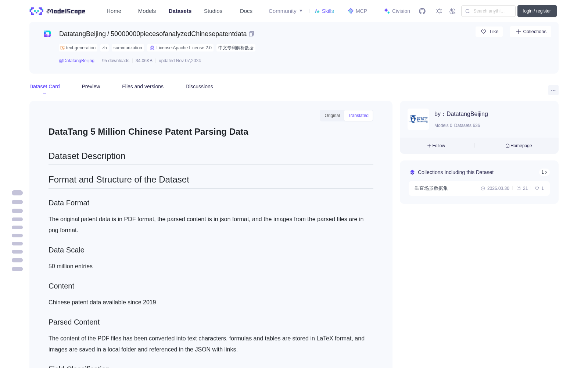Click the heart icon in the Like button
Image resolution: width=588 pixels, height=368 pixels.
(484, 32)
